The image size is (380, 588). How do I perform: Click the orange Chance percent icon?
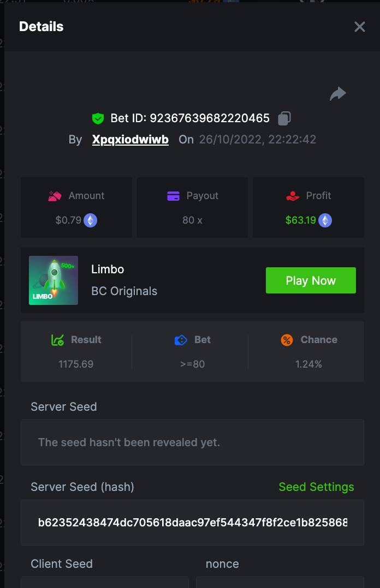pos(287,340)
